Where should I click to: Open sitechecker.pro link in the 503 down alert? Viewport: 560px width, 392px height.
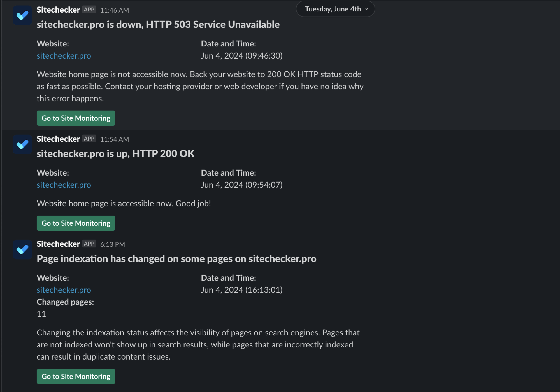pos(64,56)
